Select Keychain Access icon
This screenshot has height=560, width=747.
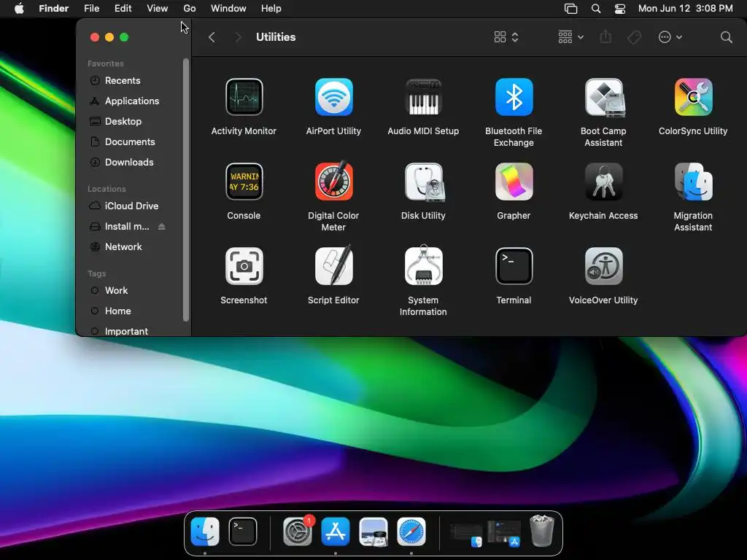coord(603,182)
